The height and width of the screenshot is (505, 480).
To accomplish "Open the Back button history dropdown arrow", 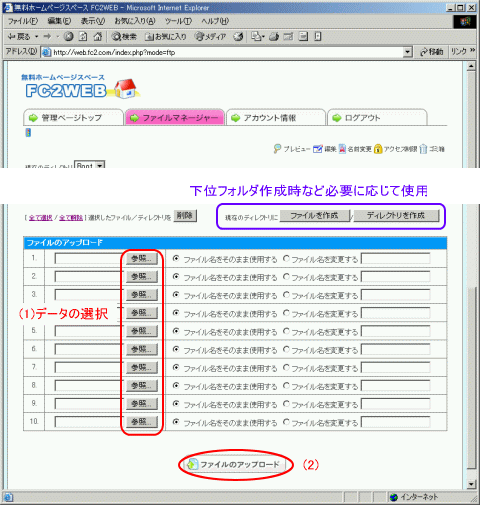I will (36, 36).
